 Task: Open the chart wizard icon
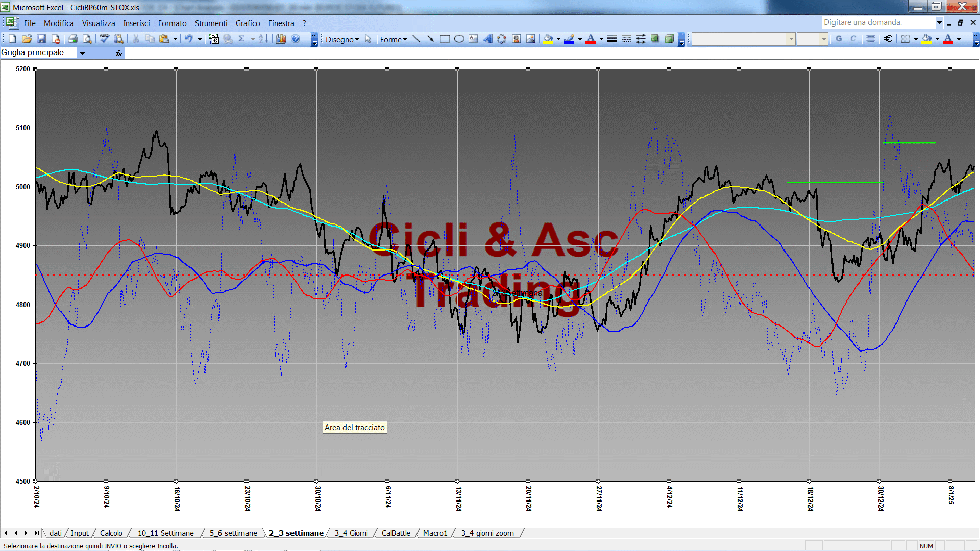click(281, 39)
